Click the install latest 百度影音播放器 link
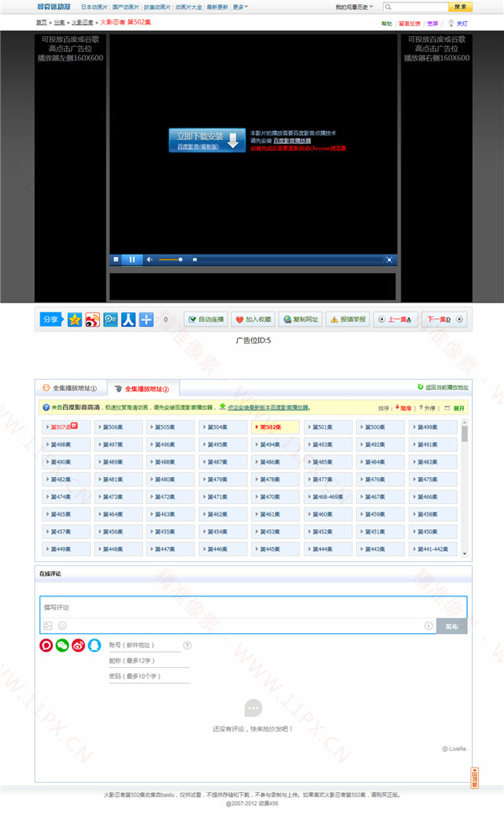This screenshot has height=819, width=504. (x=268, y=407)
